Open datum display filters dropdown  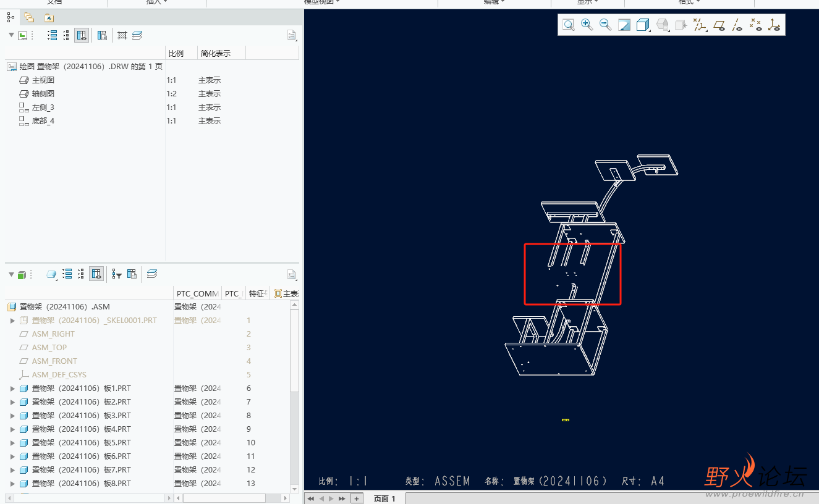click(x=699, y=25)
